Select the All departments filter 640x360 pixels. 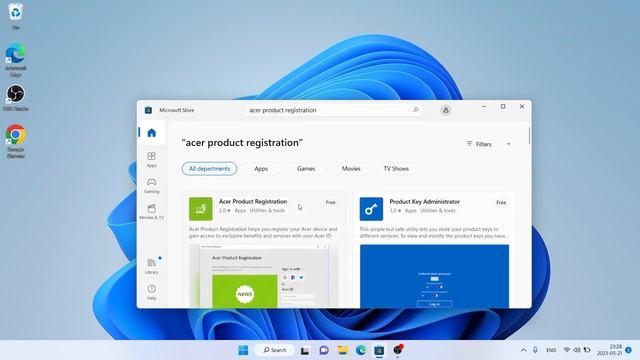click(209, 169)
